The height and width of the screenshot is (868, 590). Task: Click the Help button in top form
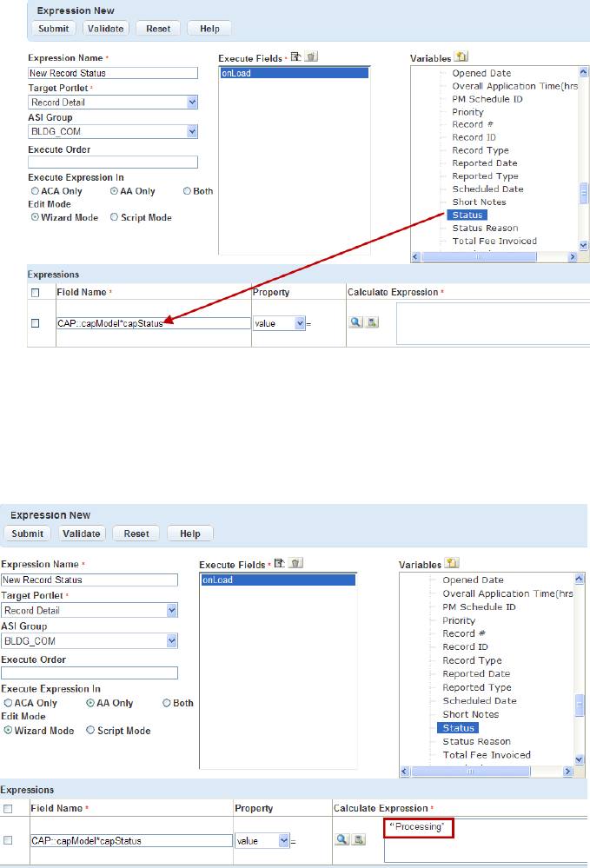209,28
